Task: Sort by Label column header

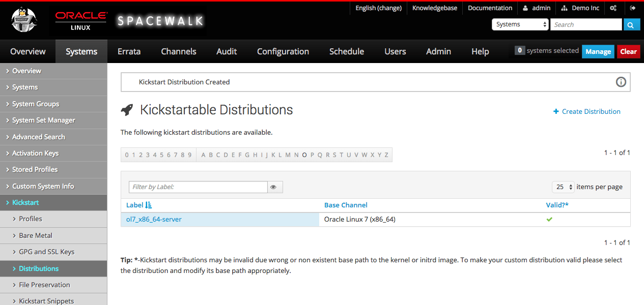Action: tap(135, 205)
